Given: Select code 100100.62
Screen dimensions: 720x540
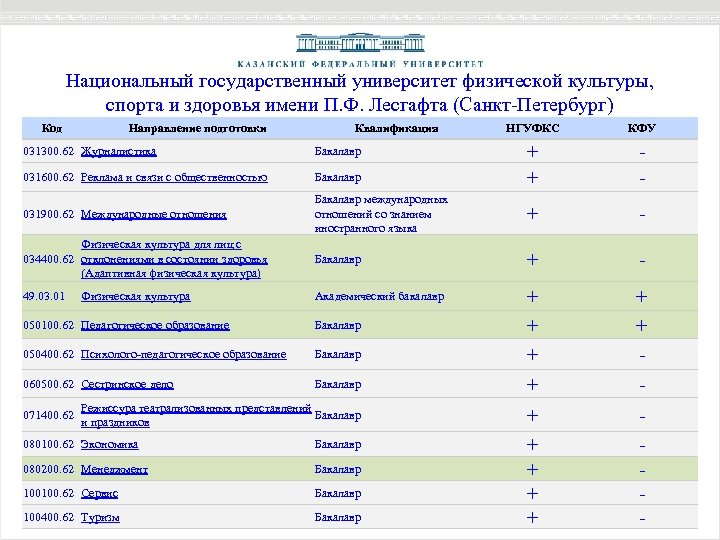Looking at the screenshot, I should (x=49, y=493).
